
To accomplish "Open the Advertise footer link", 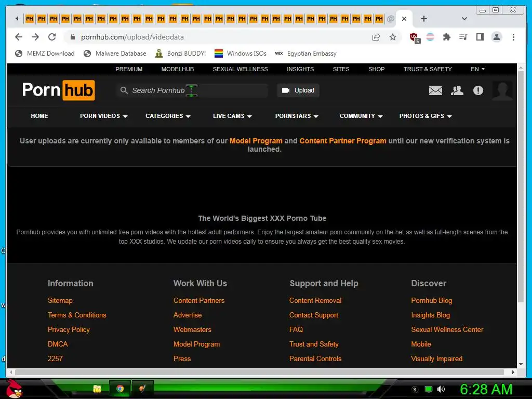I will pyautogui.click(x=187, y=315).
